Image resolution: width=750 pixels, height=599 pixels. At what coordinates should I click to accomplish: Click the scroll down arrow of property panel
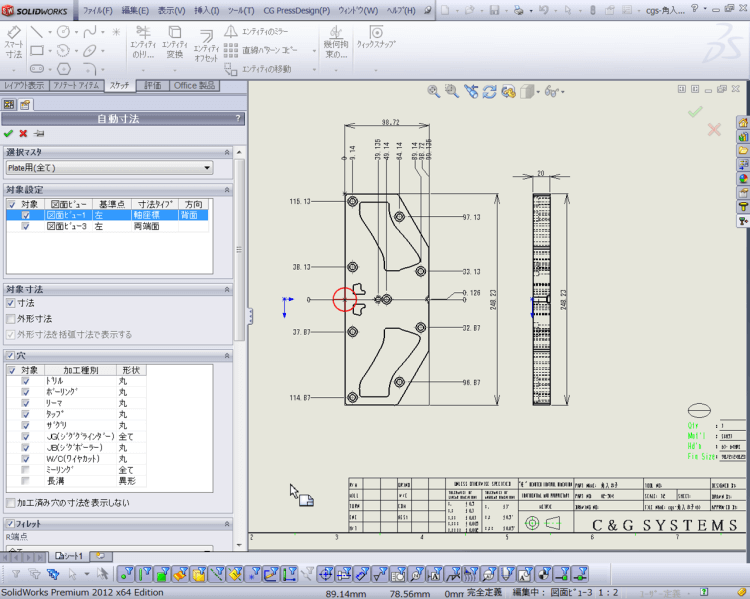tap(239, 545)
